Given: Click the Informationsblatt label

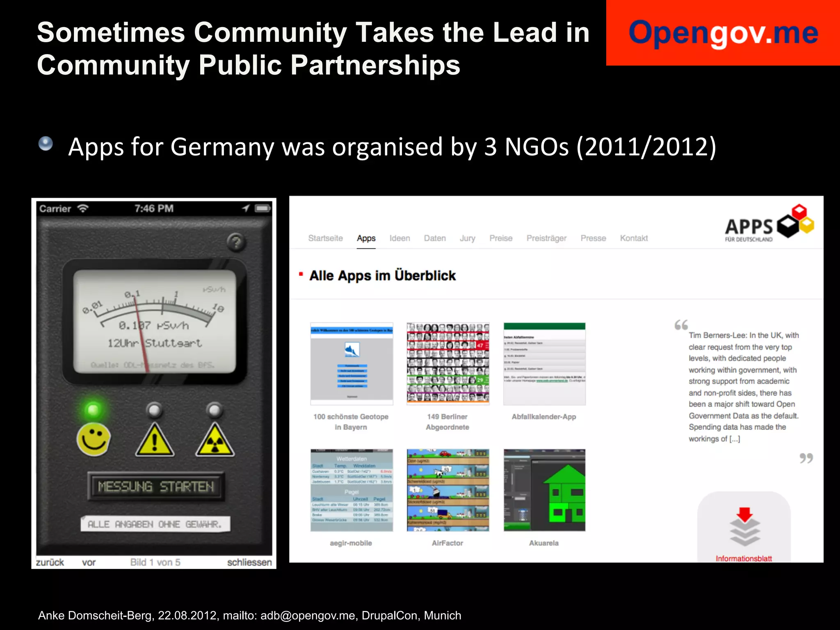Looking at the screenshot, I should coord(744,559).
